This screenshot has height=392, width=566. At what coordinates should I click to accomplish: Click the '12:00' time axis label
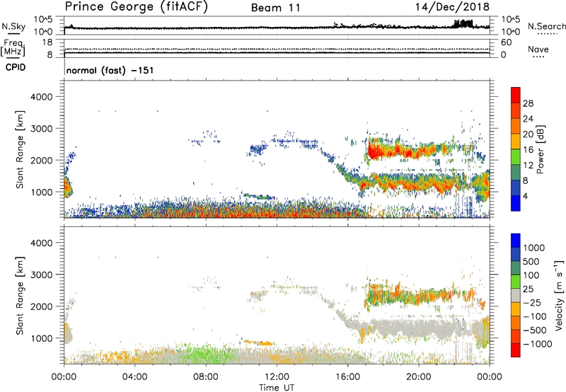277,377
